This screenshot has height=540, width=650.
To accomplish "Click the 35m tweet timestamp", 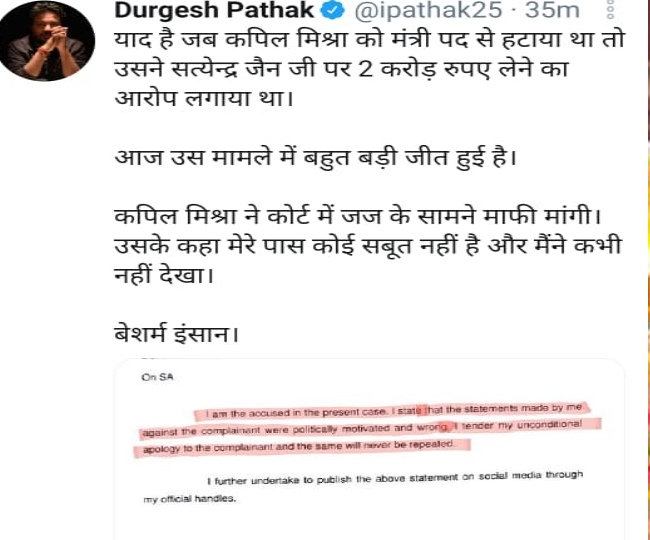I will point(552,10).
